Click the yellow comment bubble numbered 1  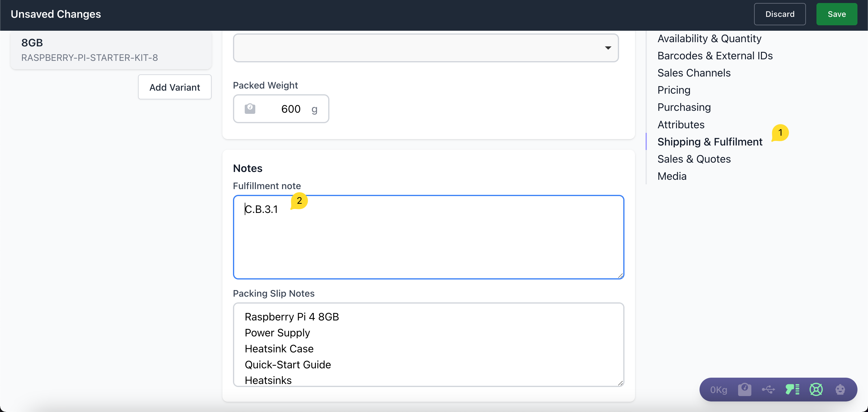780,133
